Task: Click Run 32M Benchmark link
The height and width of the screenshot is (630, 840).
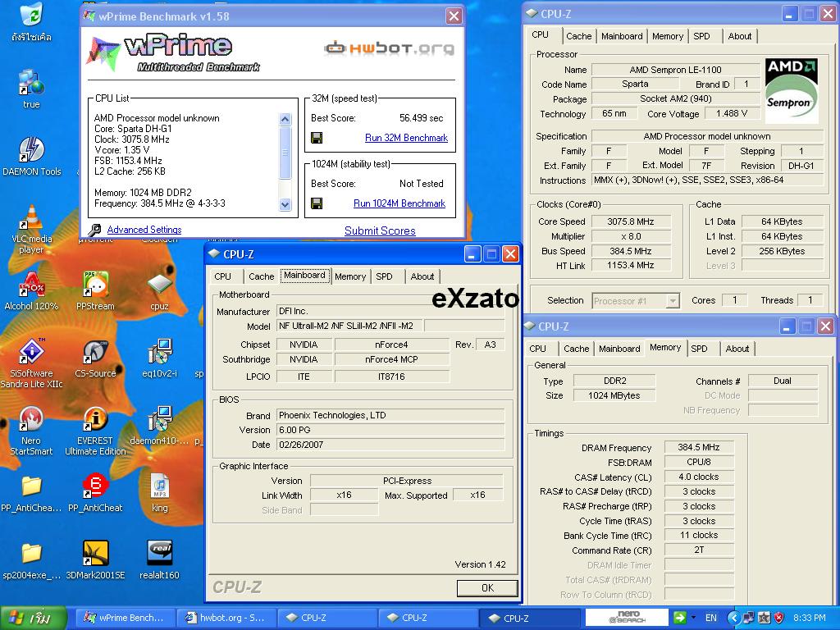Action: (x=406, y=138)
